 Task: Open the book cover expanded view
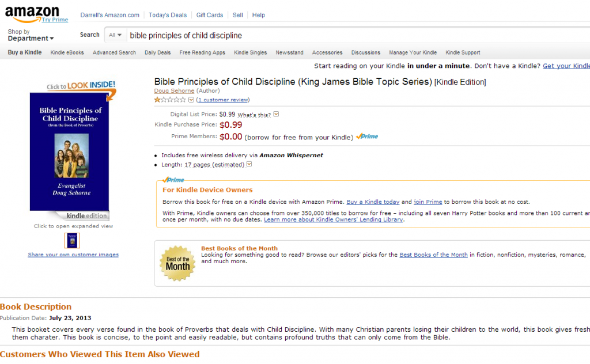(69, 152)
